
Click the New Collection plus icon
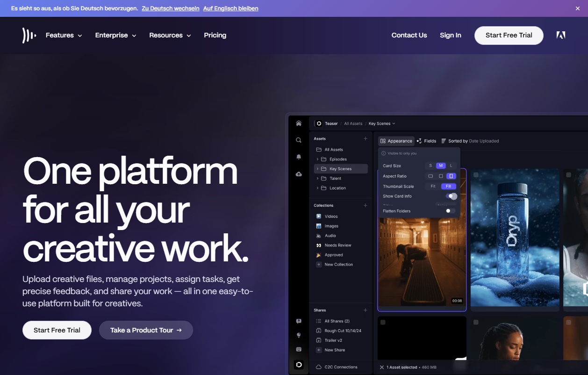click(319, 265)
